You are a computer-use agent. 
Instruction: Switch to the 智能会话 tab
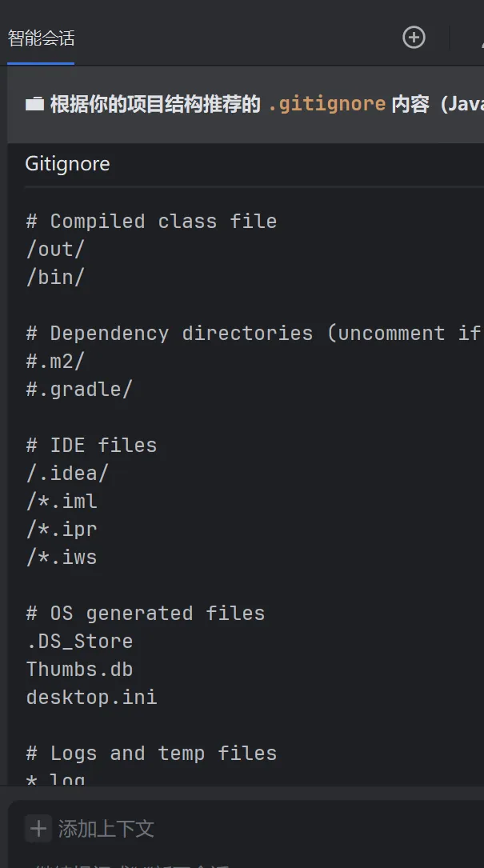point(41,38)
